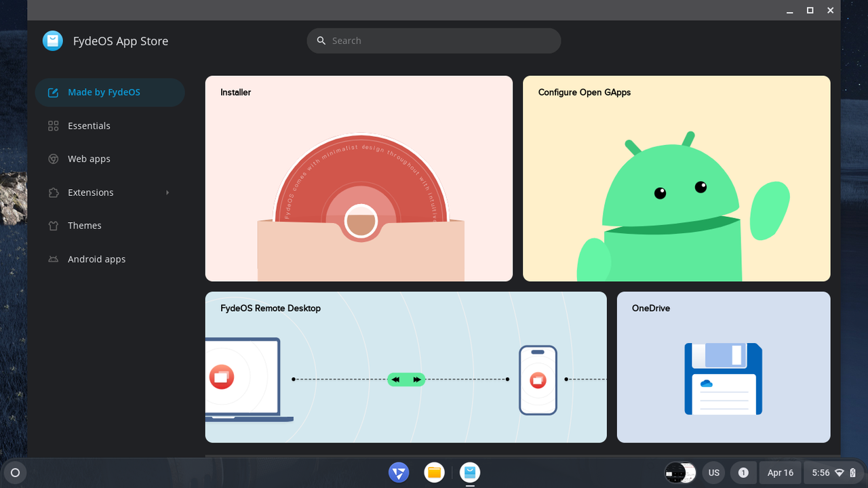The width and height of the screenshot is (868, 488).
Task: Click the FydeOS App Store title text
Action: (121, 41)
